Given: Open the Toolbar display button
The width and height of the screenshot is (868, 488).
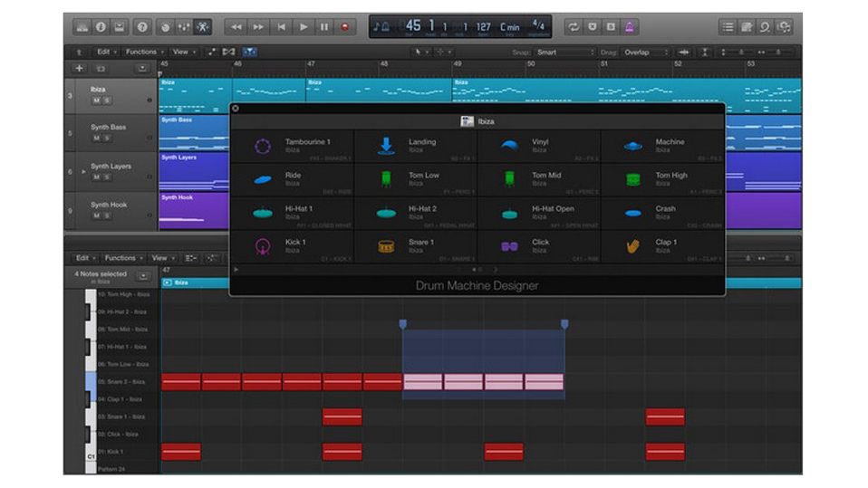Looking at the screenshot, I should click(x=119, y=26).
